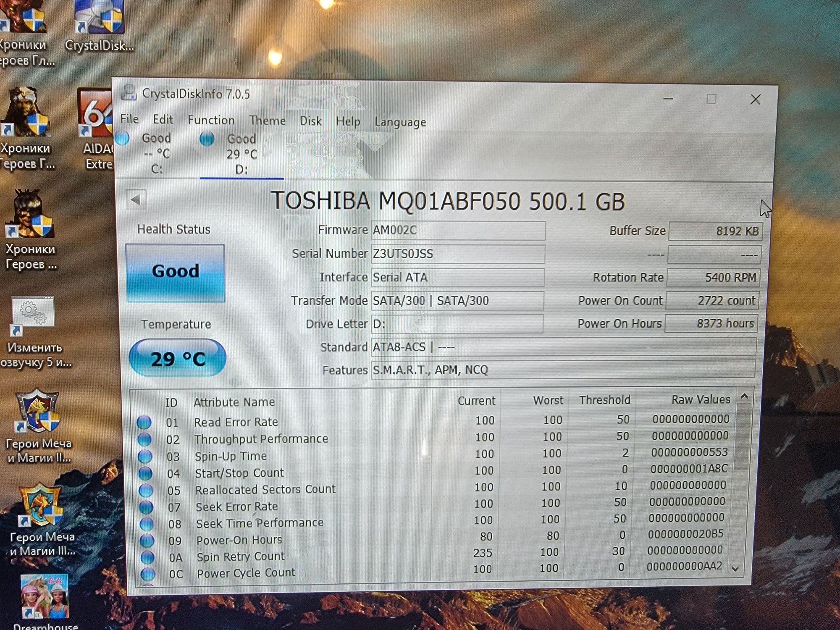Click status circle of Spin-Up Time

[145, 456]
